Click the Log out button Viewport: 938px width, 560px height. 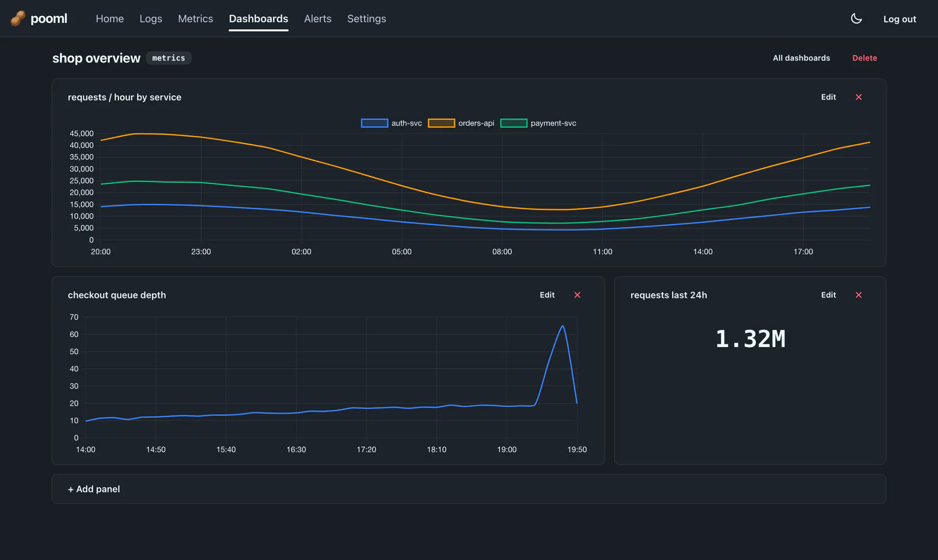[x=899, y=19]
